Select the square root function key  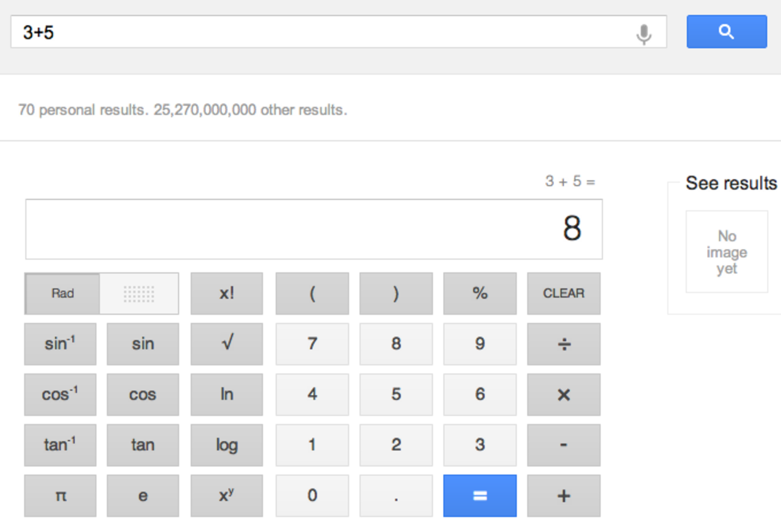pyautogui.click(x=226, y=343)
